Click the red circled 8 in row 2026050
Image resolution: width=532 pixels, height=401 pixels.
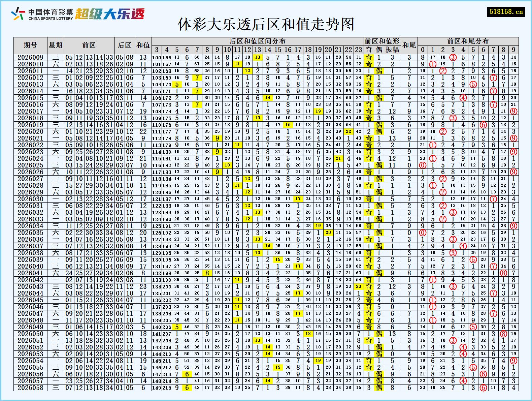pyautogui.click(x=503, y=334)
